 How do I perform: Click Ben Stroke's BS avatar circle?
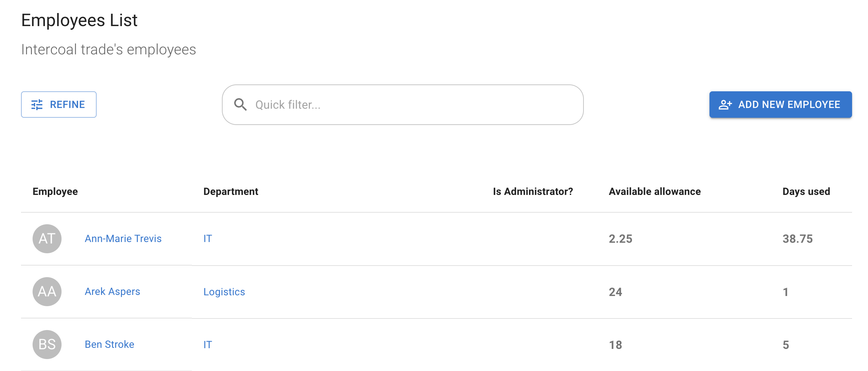pyautogui.click(x=47, y=345)
